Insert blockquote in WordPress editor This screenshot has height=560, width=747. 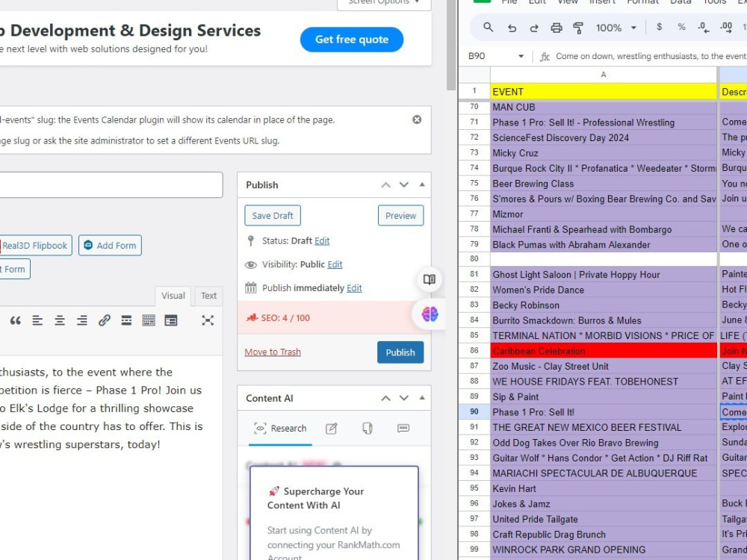(15, 320)
